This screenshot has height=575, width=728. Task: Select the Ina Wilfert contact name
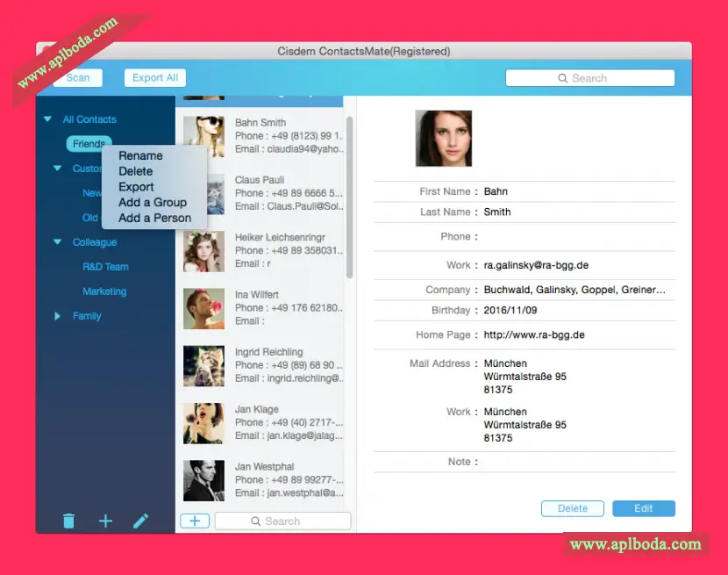(257, 295)
